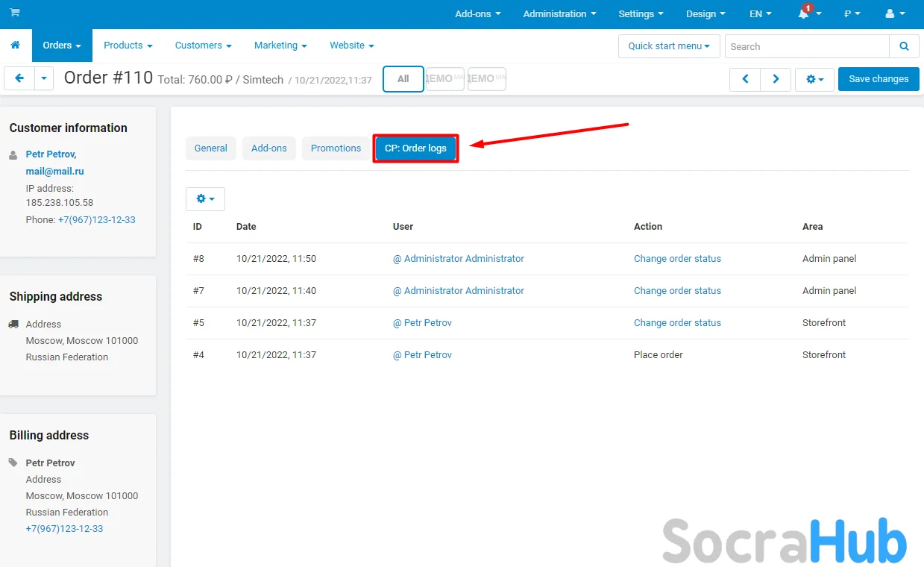This screenshot has width=924, height=567.
Task: Open the Administration menu
Action: (x=559, y=14)
